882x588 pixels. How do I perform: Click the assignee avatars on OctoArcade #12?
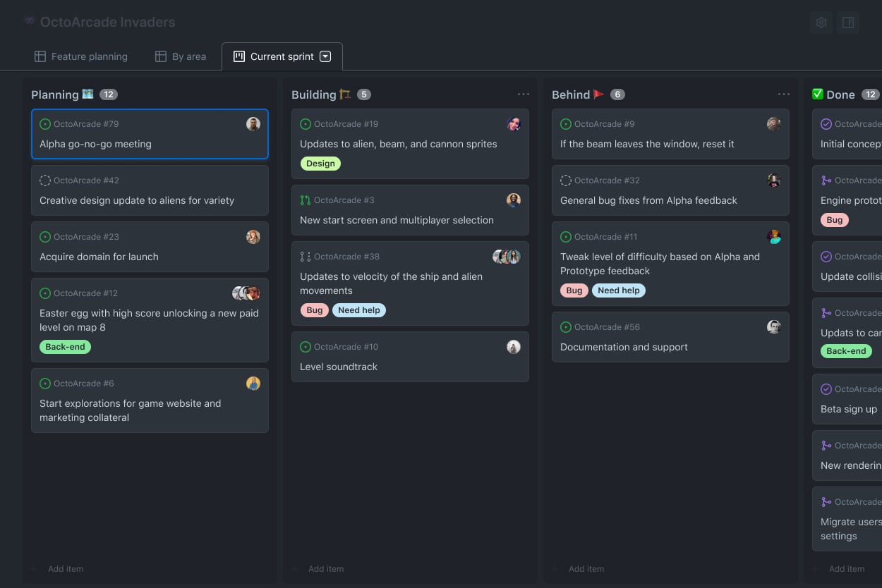246,293
